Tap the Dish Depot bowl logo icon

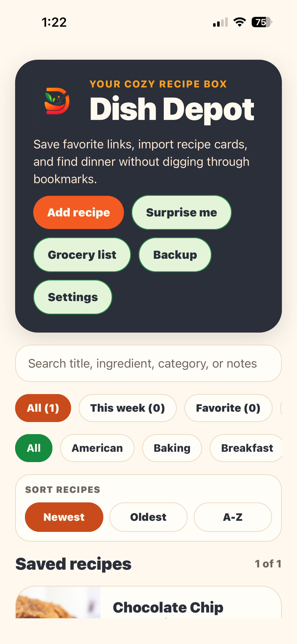(x=57, y=101)
